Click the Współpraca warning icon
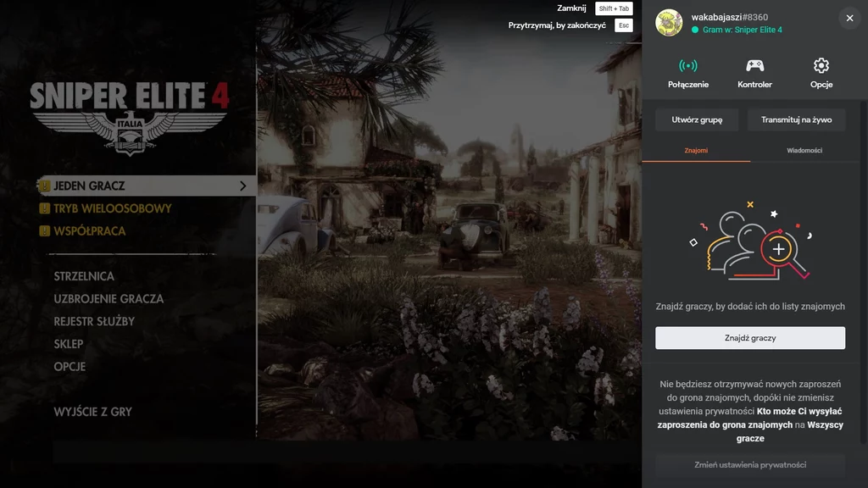The image size is (868, 488). (x=44, y=231)
